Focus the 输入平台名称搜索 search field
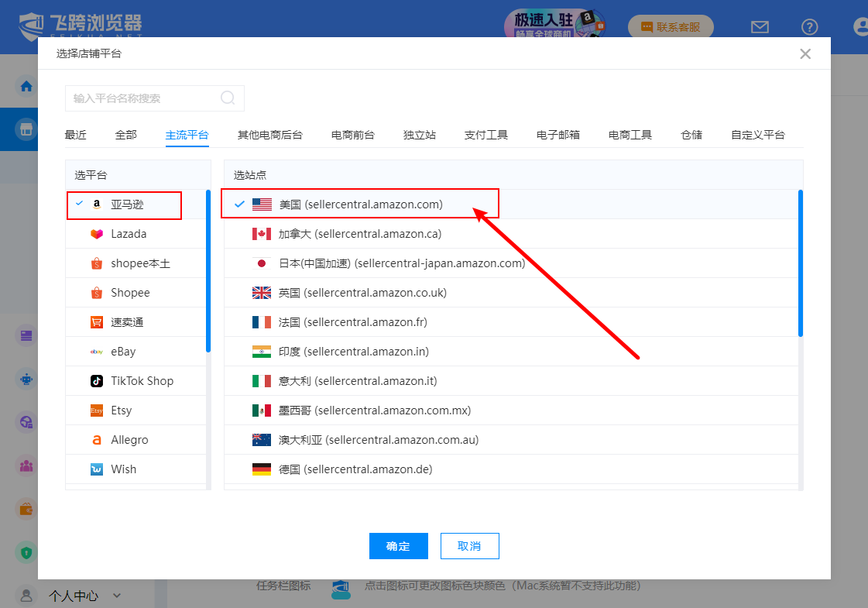868x608 pixels. point(143,98)
